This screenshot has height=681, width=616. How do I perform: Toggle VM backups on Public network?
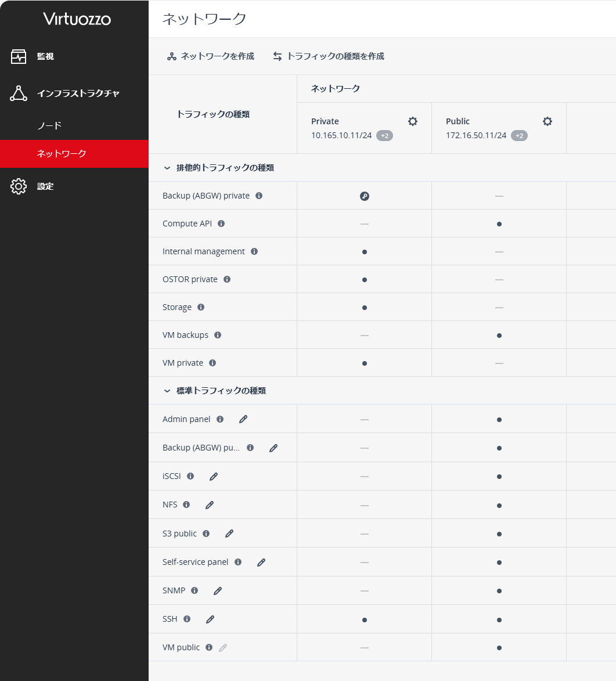[x=499, y=336]
